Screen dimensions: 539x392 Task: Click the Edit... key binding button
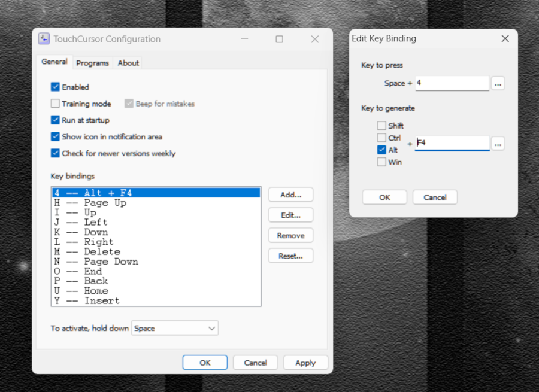291,215
